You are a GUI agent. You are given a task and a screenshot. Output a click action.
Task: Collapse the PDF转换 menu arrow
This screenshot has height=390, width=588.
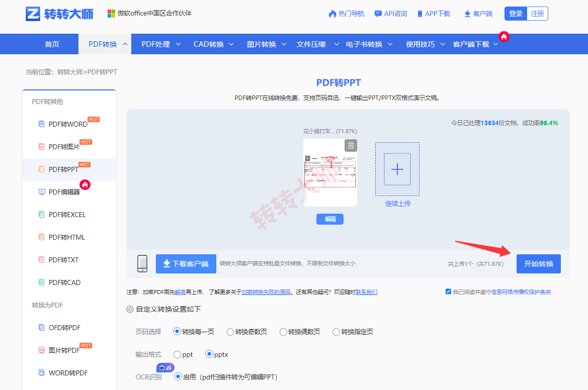point(125,44)
